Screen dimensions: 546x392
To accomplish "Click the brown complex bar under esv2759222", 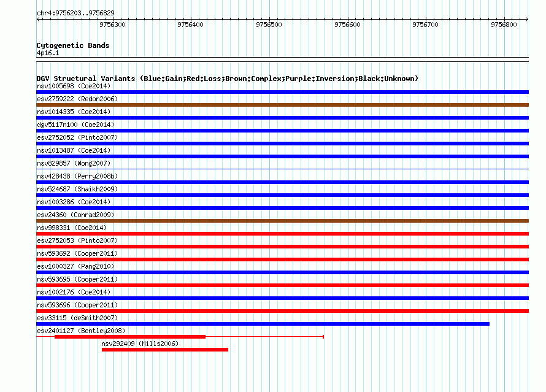I will tap(282, 105).
